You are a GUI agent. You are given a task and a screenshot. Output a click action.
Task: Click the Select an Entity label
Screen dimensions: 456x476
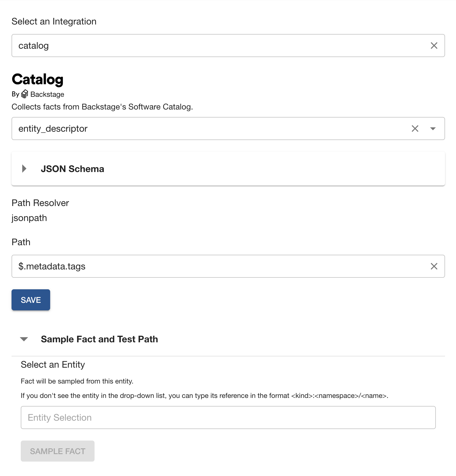point(53,364)
